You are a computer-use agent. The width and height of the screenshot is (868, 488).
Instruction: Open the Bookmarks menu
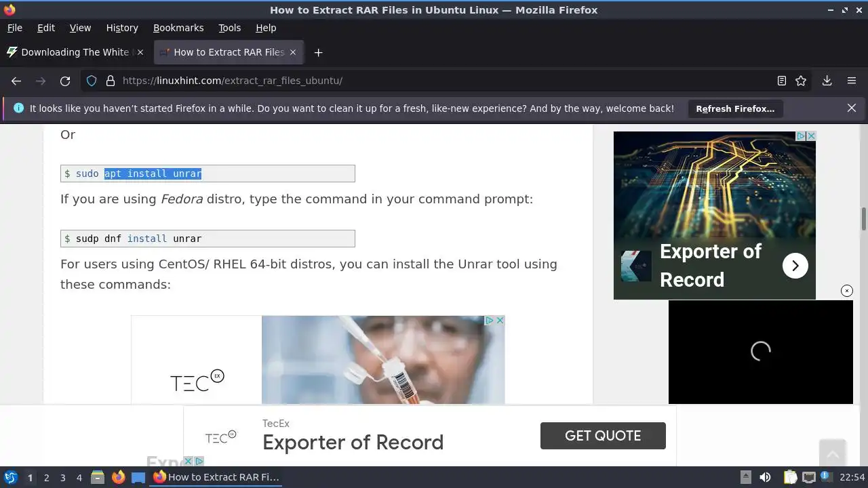pyautogui.click(x=178, y=28)
